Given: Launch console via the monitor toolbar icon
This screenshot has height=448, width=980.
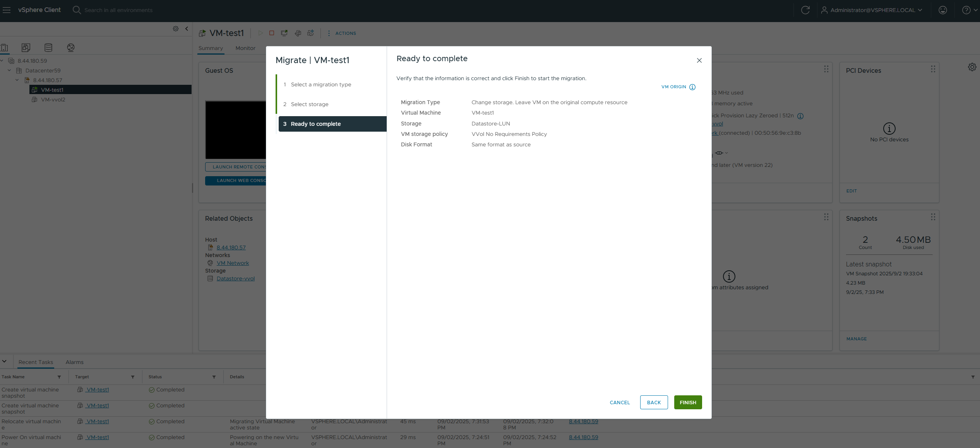Looking at the screenshot, I should point(284,33).
